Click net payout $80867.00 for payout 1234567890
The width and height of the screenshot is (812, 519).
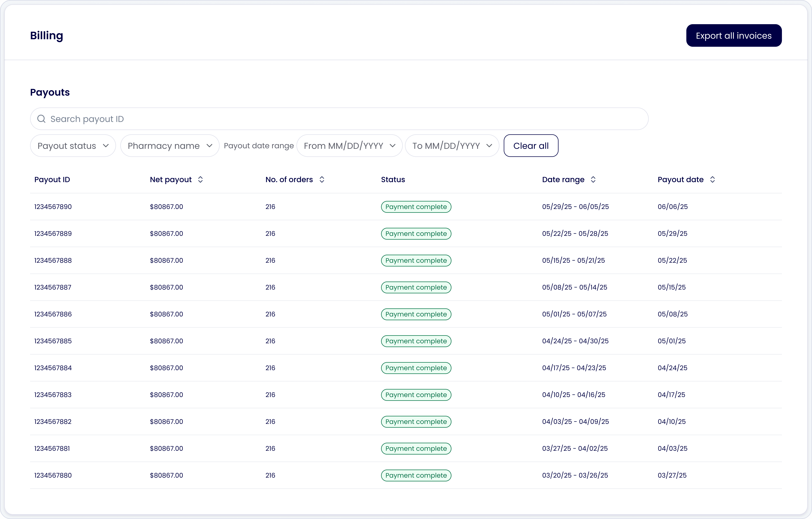[x=167, y=207]
